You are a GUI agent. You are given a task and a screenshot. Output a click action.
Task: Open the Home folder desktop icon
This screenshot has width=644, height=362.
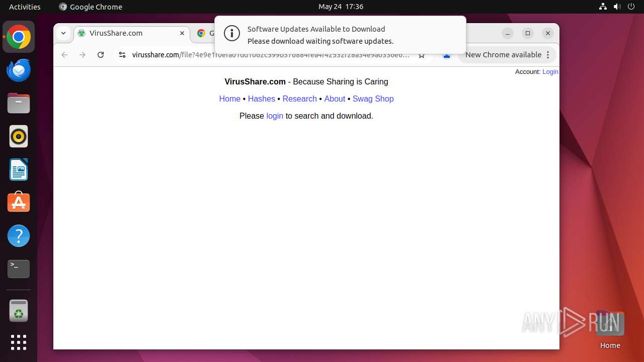click(x=610, y=329)
